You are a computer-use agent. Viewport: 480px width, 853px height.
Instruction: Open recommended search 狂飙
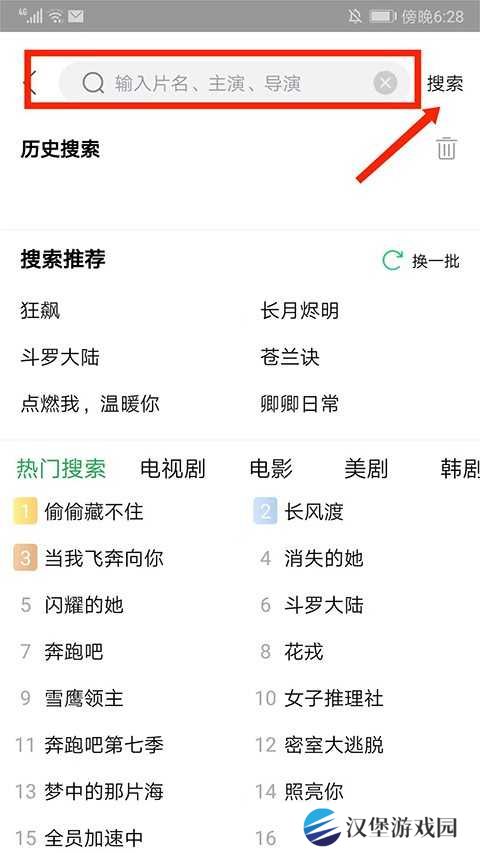pyautogui.click(x=40, y=311)
